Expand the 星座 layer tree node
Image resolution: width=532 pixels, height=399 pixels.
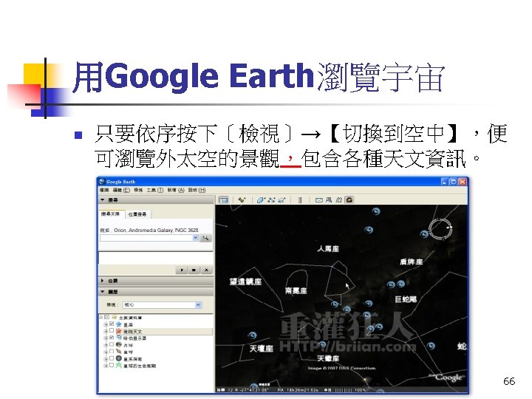click(106, 324)
